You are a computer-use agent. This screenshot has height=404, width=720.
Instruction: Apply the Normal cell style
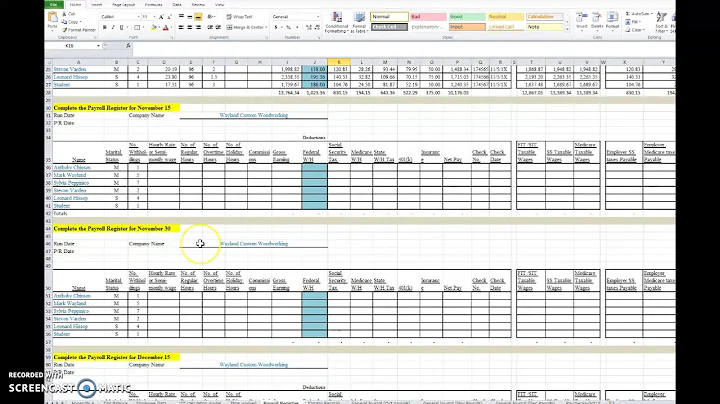(x=389, y=17)
